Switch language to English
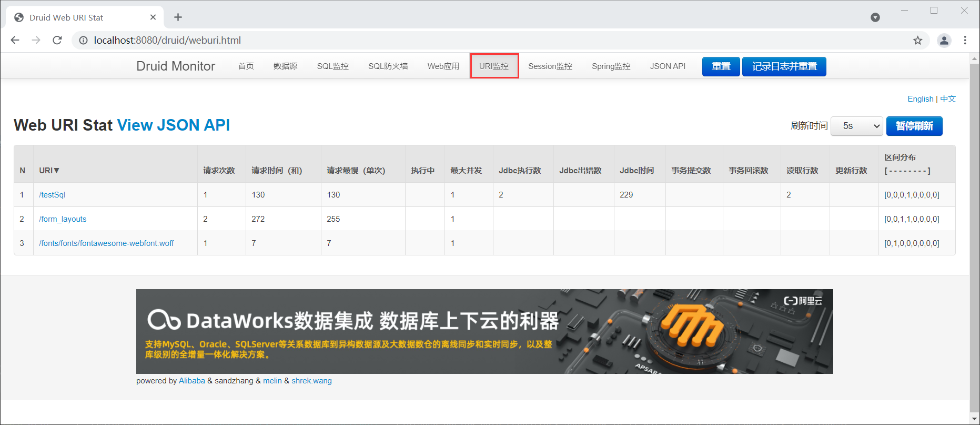This screenshot has height=425, width=980. click(x=921, y=99)
